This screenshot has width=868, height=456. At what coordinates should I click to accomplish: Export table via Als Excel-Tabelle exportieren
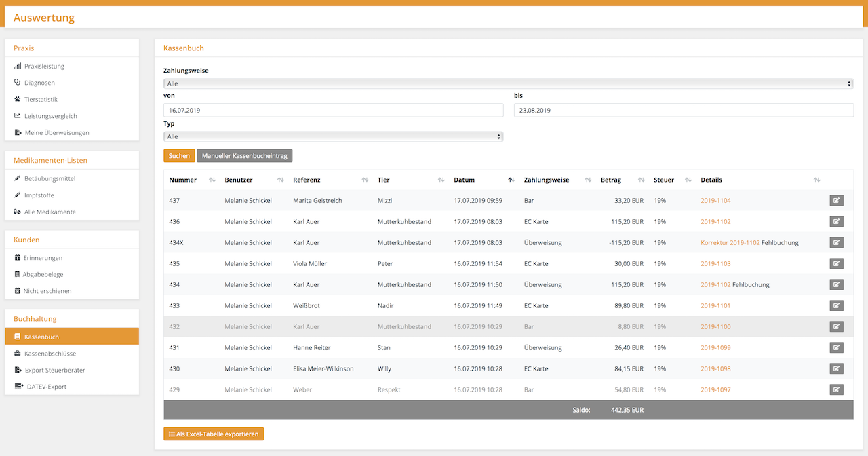coord(214,434)
